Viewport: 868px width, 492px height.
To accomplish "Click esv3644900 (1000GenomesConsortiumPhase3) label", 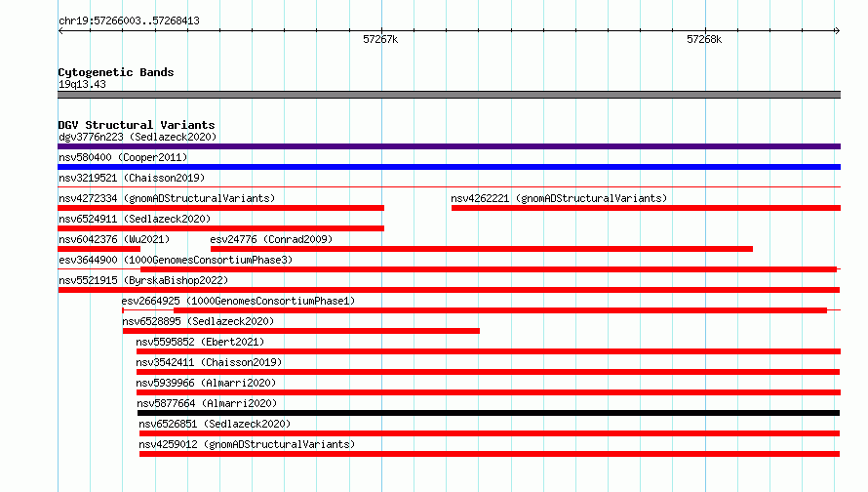I will pos(176,260).
